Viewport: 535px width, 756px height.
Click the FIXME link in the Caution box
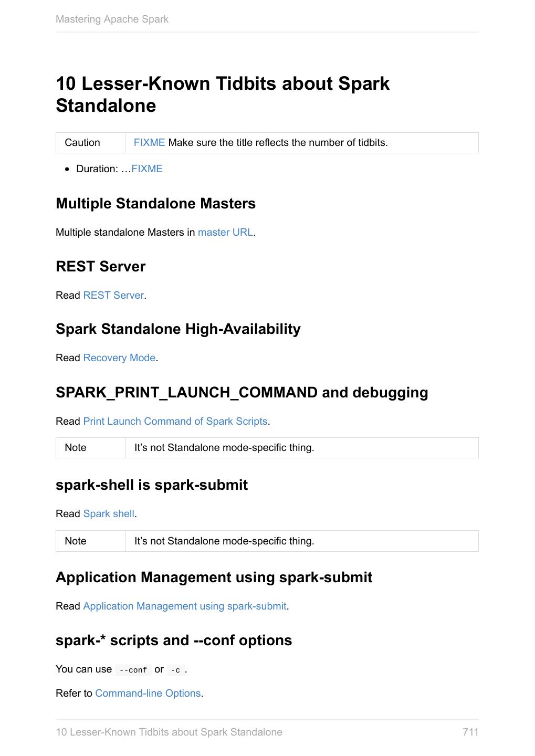tap(149, 143)
